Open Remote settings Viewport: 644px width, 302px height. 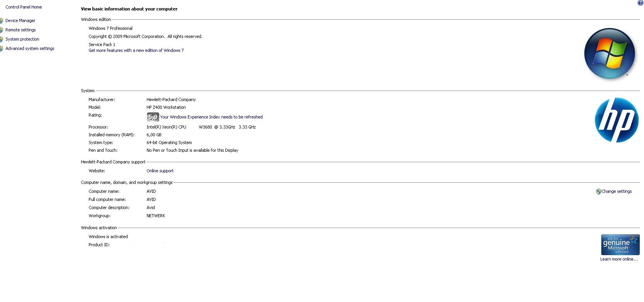(x=20, y=30)
